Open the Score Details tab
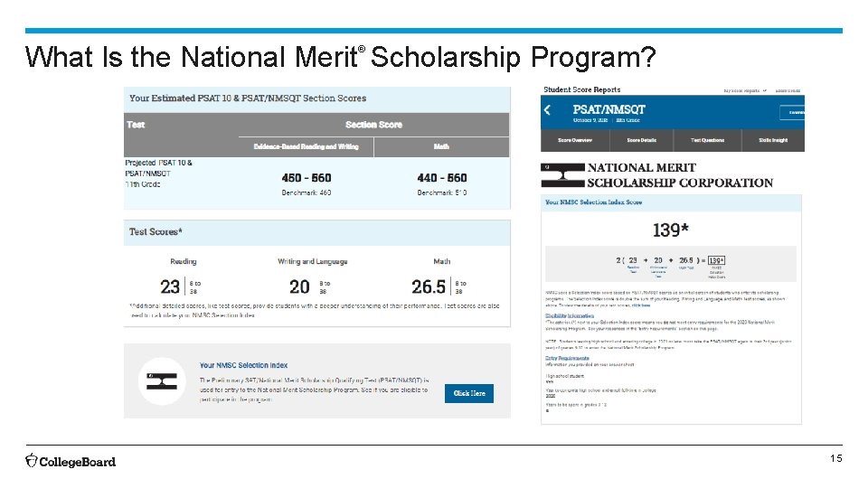The width and height of the screenshot is (868, 488). tap(642, 140)
